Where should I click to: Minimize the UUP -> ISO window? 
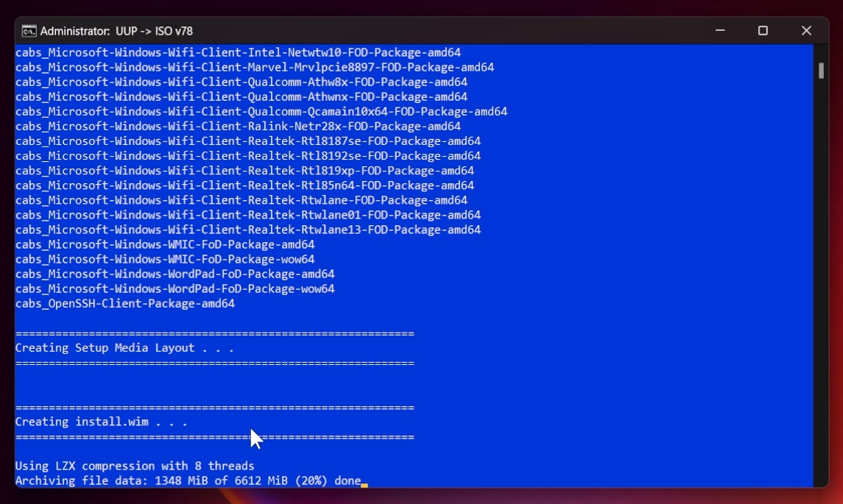tap(719, 30)
